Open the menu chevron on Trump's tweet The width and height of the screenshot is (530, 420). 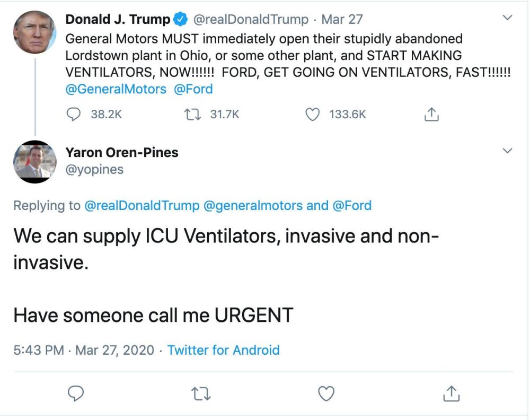(x=507, y=19)
